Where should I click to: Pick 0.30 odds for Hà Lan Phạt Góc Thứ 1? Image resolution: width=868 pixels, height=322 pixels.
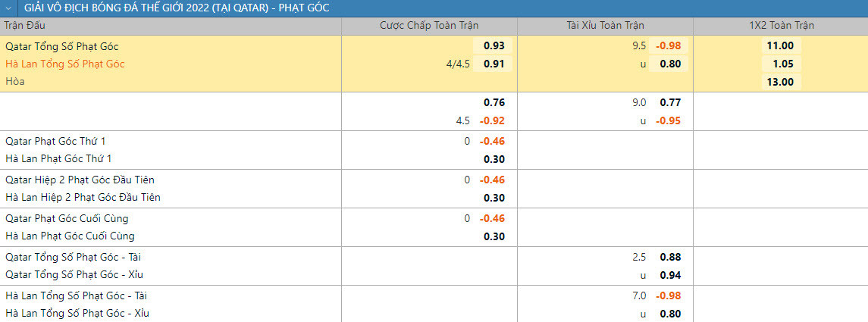pos(494,159)
